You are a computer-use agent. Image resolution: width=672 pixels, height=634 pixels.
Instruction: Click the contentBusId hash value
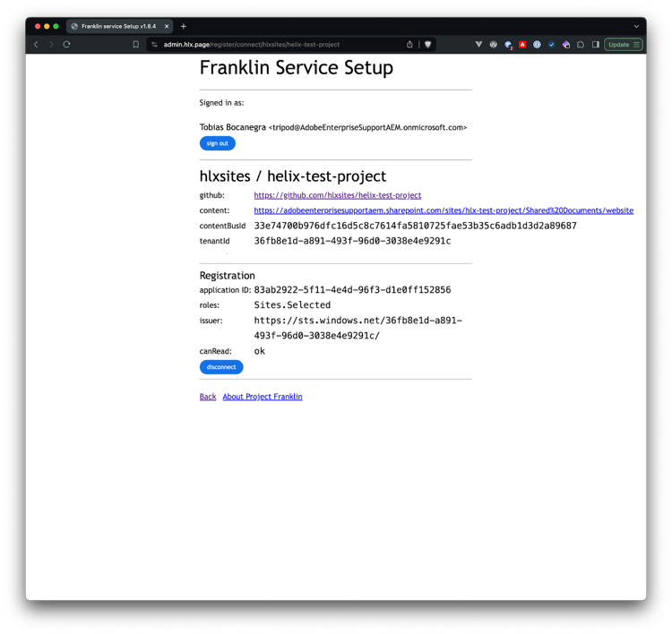[415, 226]
